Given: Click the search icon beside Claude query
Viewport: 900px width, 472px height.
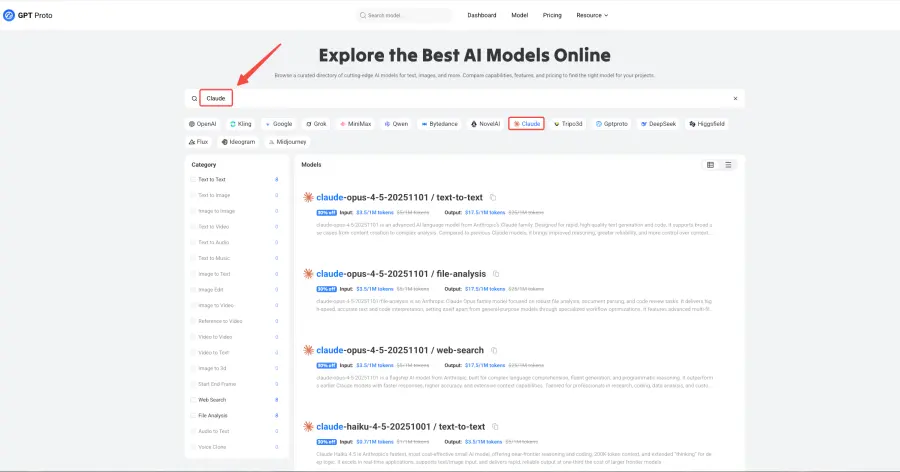Looking at the screenshot, I should click(194, 99).
